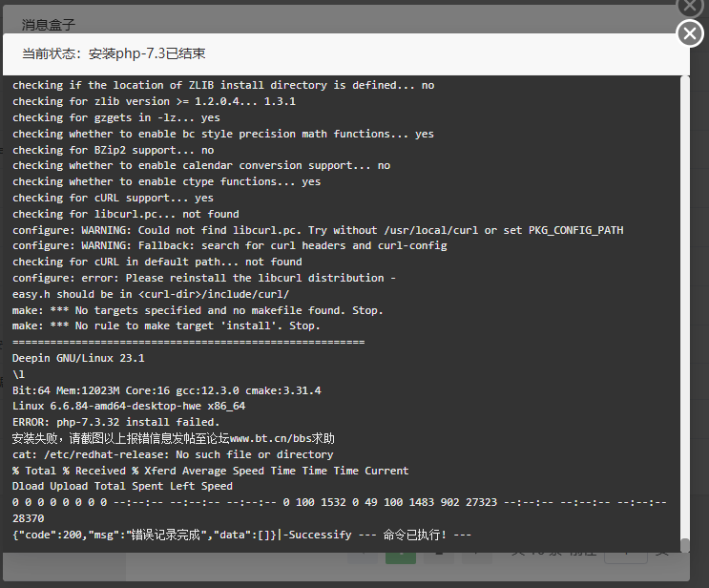The height and width of the screenshot is (588, 709).
Task: Select the JSON code 200 result line
Action: pos(242,535)
